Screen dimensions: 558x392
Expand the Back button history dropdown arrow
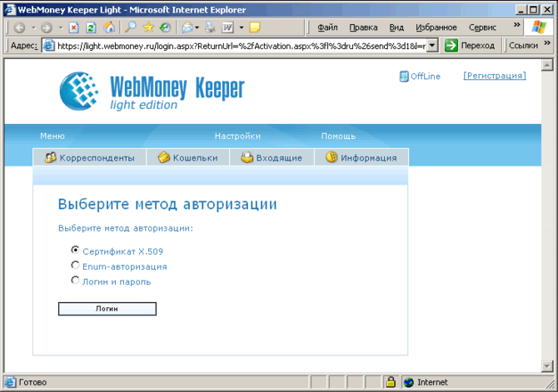pyautogui.click(x=33, y=27)
